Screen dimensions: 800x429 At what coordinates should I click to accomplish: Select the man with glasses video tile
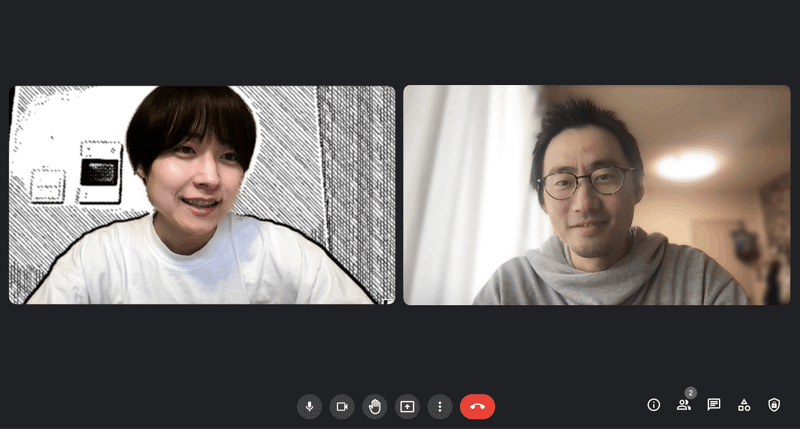597,195
